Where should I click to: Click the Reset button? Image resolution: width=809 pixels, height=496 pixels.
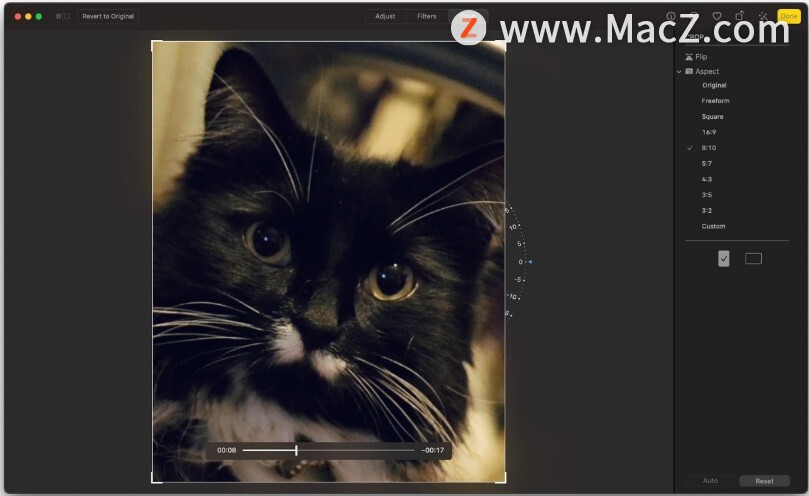764,481
